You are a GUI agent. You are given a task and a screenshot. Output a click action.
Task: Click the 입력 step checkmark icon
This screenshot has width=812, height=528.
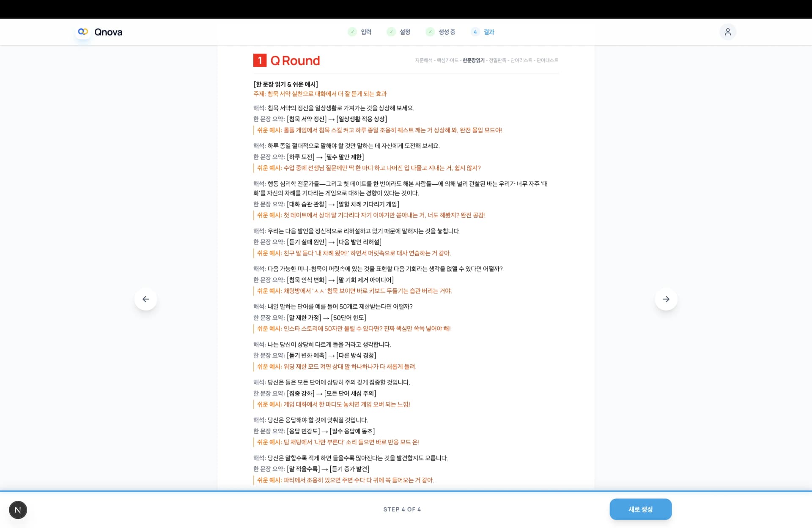(352, 32)
